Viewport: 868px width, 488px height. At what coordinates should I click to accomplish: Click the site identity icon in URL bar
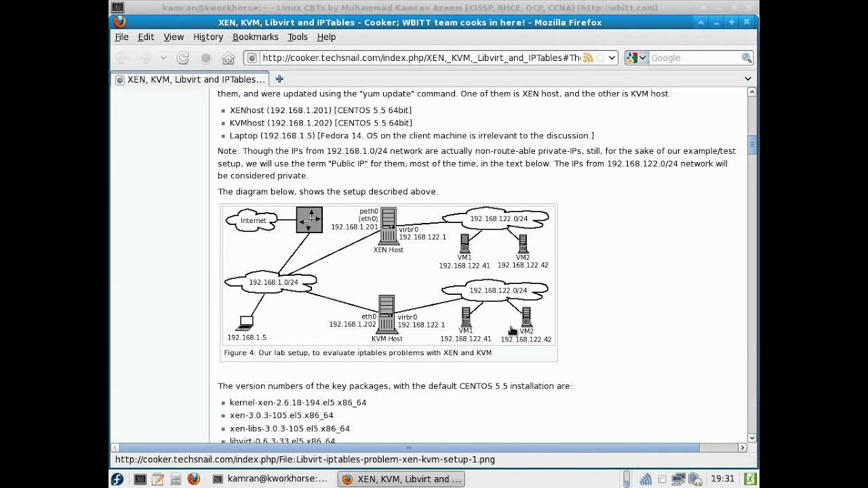click(252, 58)
